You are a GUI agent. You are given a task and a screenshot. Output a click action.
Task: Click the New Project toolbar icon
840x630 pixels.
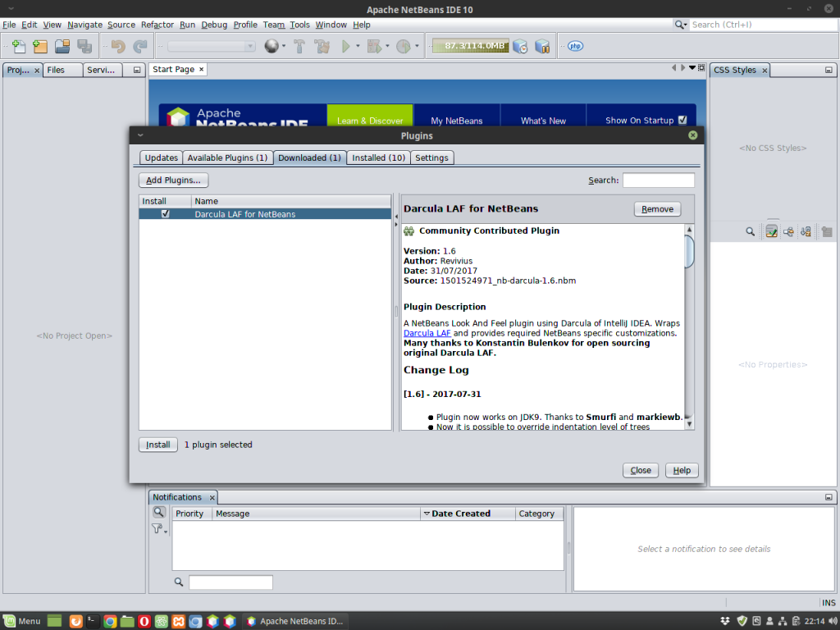(39, 47)
